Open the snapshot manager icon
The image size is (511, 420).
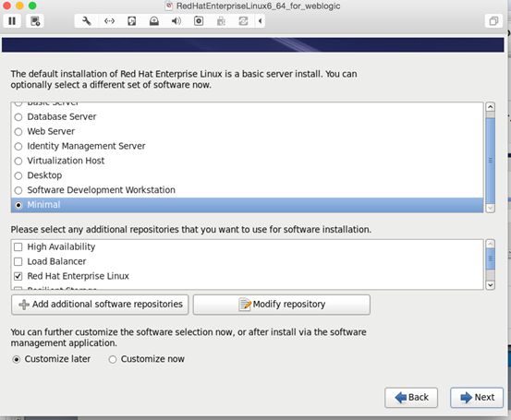tap(35, 21)
